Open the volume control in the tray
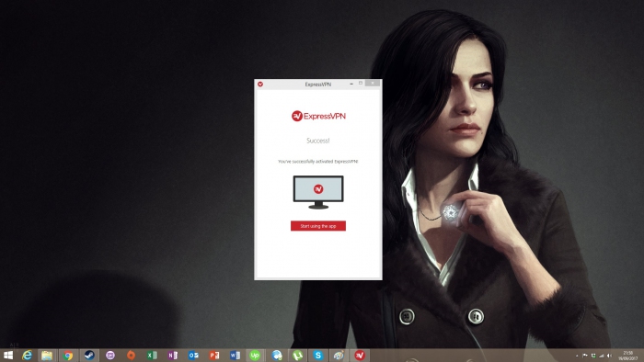 coord(609,356)
